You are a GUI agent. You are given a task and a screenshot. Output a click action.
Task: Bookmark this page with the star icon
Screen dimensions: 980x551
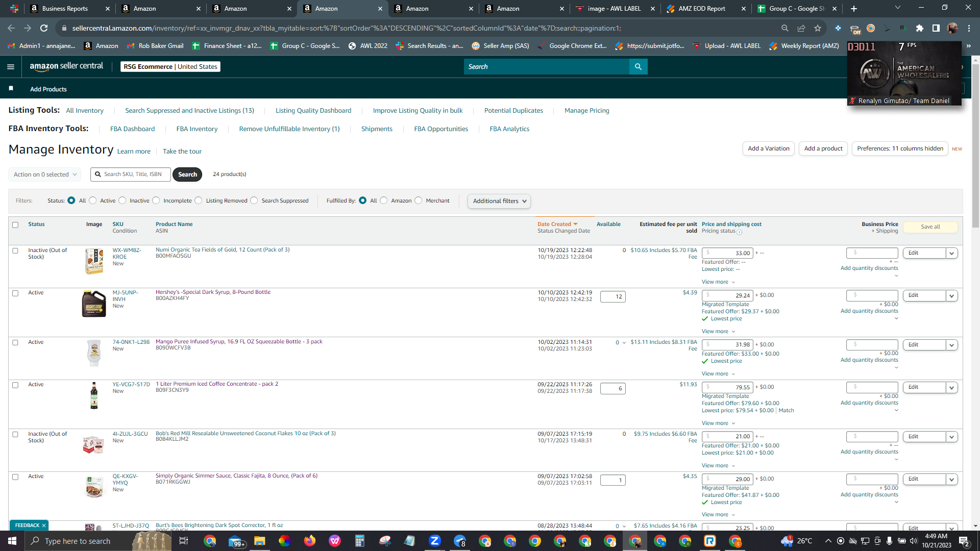point(818,28)
